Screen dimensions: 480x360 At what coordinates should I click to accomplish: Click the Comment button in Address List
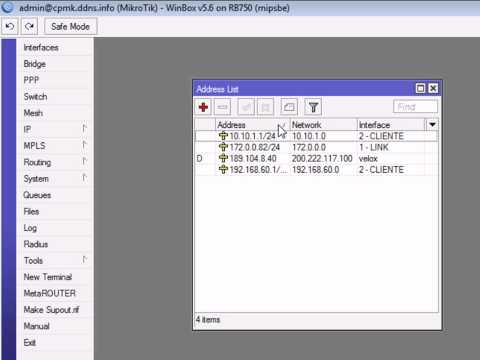pos(289,107)
